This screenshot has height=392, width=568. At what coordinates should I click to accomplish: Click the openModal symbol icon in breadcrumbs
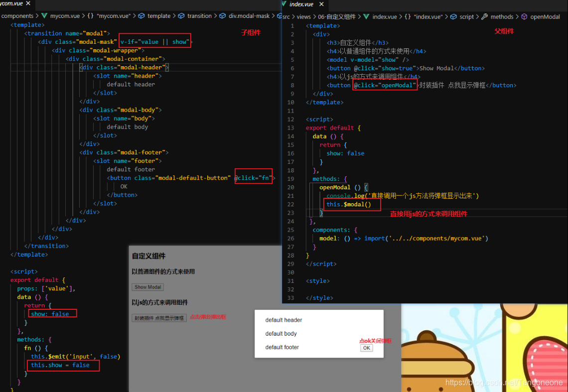point(524,16)
